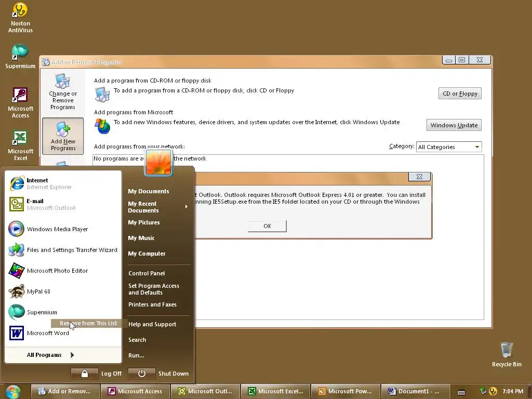532x399 pixels.
Task: Open My Documents from Start menu
Action: click(x=148, y=191)
